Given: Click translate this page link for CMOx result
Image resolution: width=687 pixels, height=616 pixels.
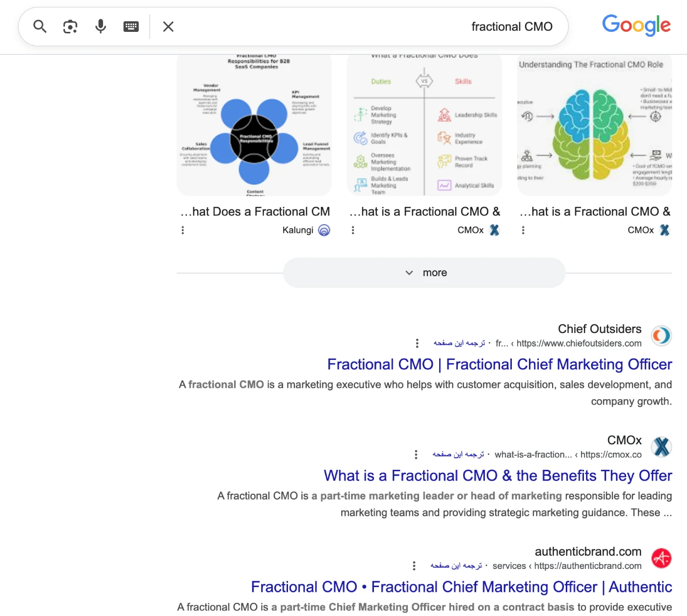Looking at the screenshot, I should (458, 455).
